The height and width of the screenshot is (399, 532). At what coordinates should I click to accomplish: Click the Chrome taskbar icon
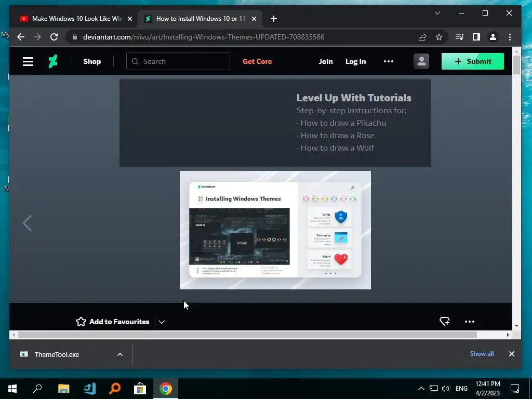point(166,389)
